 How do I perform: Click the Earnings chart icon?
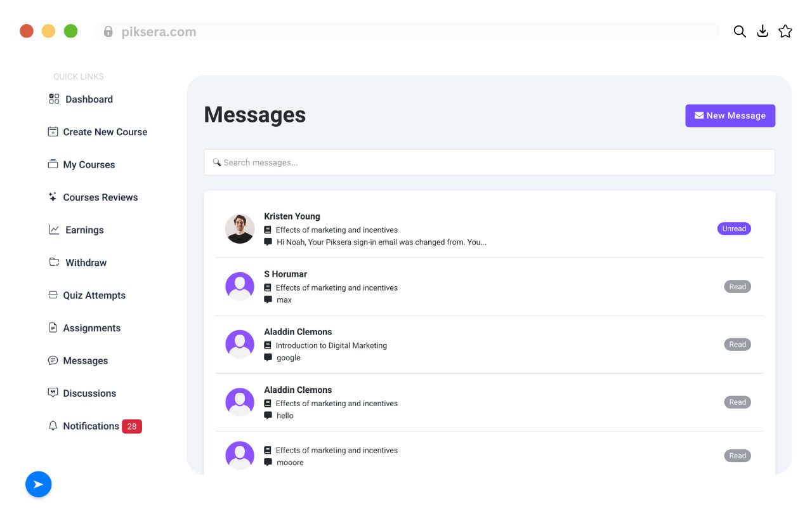54,230
